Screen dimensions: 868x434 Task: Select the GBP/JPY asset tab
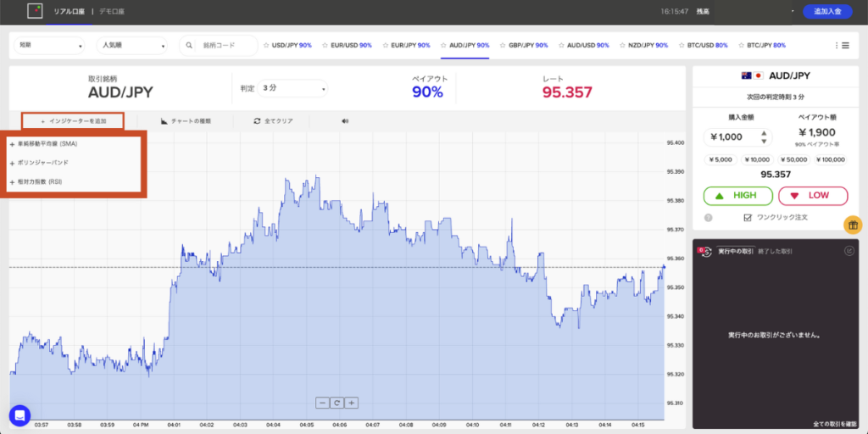(x=523, y=45)
